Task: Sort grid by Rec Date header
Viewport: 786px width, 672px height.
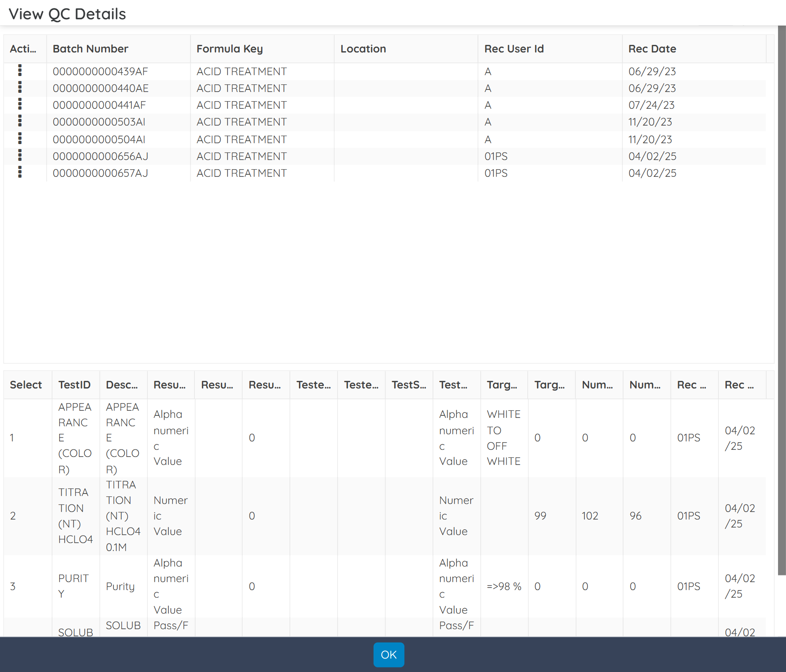Action: [652, 49]
